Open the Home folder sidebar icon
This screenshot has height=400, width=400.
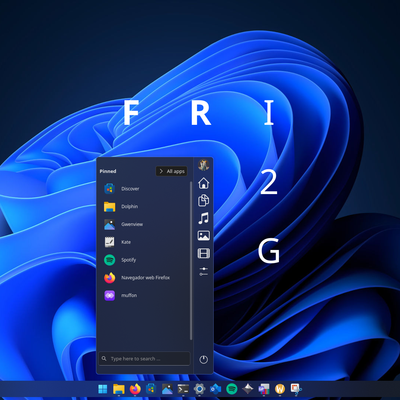point(204,183)
